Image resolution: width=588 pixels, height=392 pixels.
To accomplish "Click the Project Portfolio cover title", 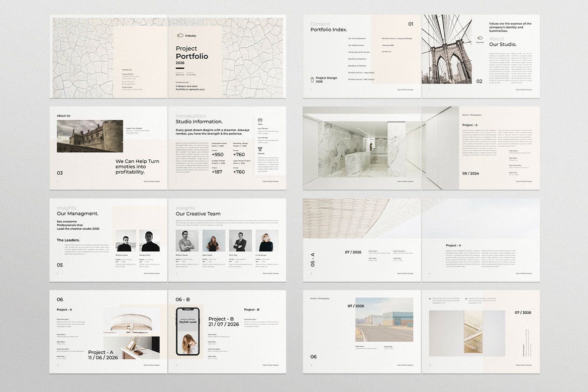I will click(x=191, y=53).
